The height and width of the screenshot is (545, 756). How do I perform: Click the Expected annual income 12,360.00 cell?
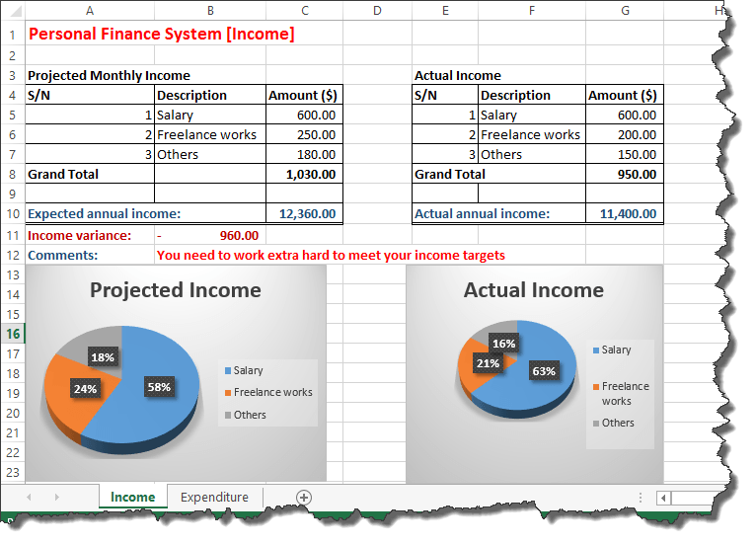[304, 213]
